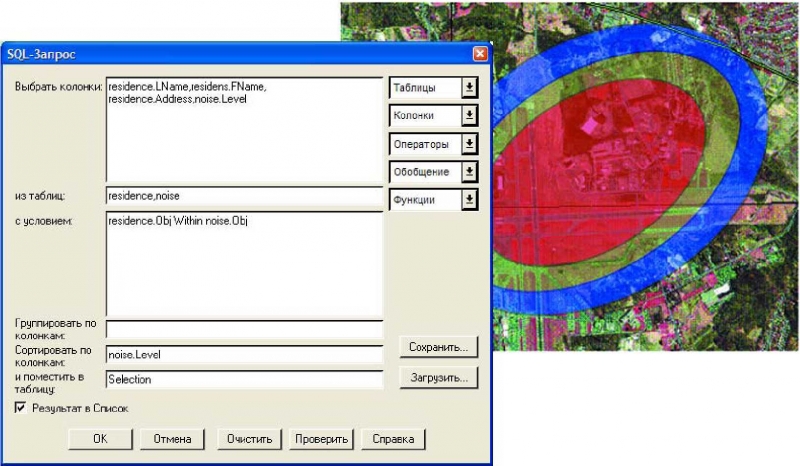
Task: Verify the query with Проверить
Action: pyautogui.click(x=321, y=439)
